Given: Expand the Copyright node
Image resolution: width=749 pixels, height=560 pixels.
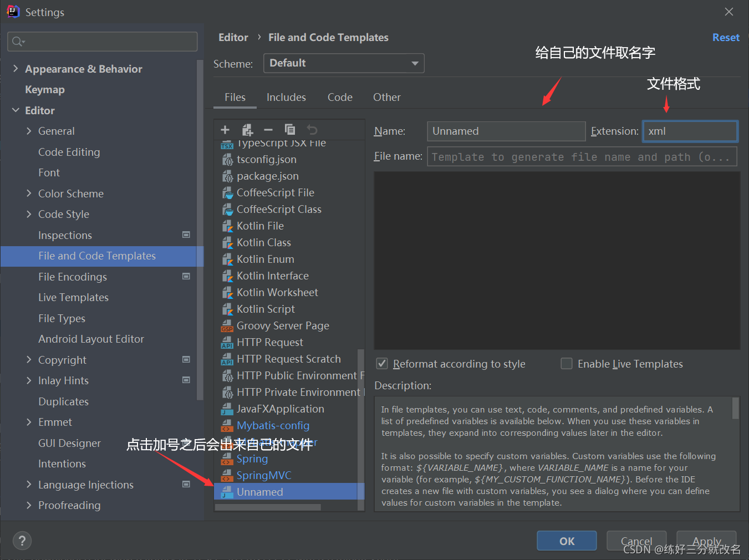Looking at the screenshot, I should (29, 360).
